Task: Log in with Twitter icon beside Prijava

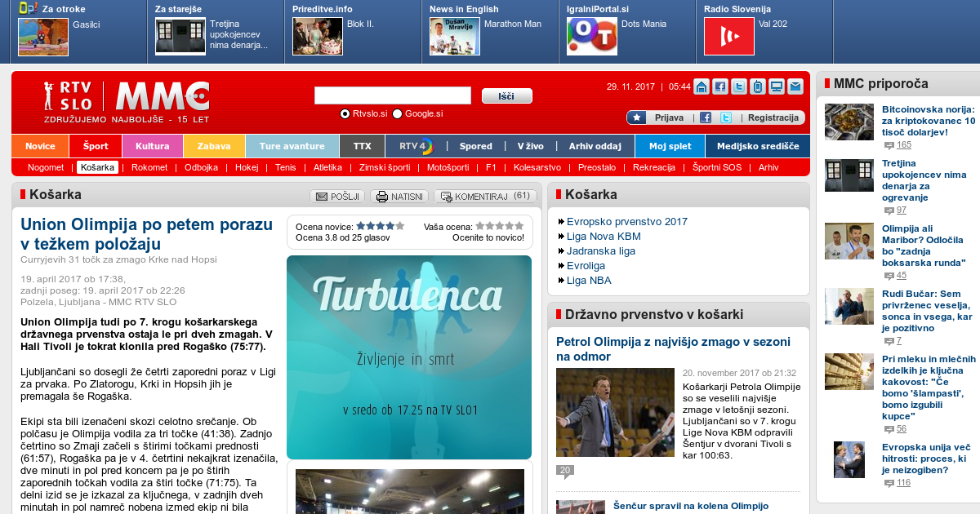Action: 725,117
